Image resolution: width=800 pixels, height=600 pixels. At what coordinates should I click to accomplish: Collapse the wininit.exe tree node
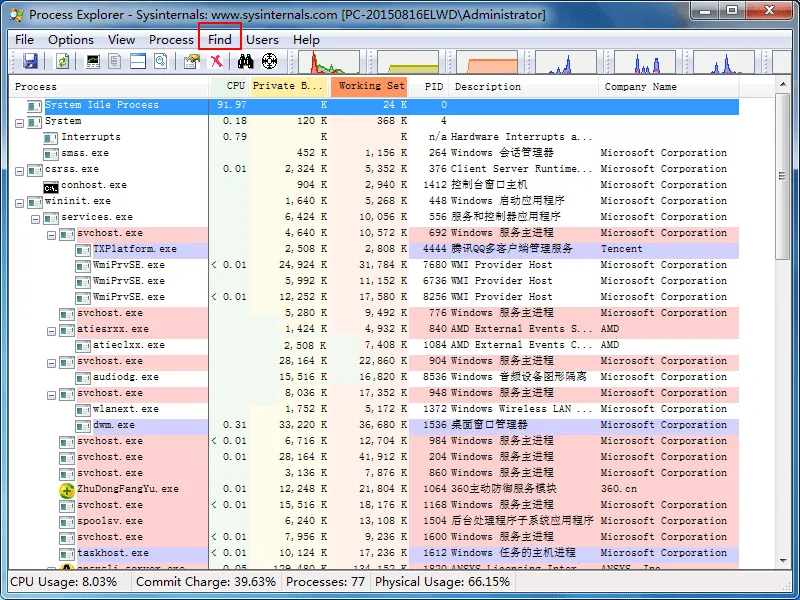point(19,204)
